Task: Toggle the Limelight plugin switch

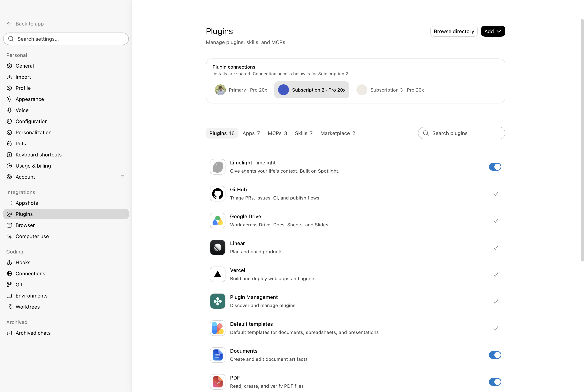Action: [x=495, y=167]
